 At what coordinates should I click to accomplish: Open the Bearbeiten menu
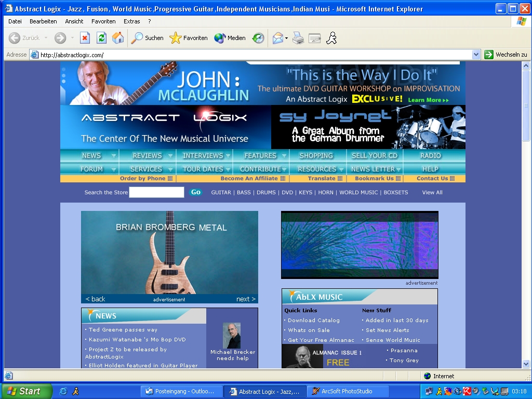click(x=43, y=21)
